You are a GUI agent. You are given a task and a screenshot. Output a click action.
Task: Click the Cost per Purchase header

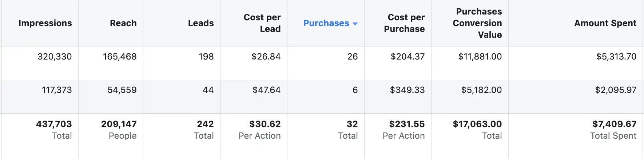[x=404, y=23]
